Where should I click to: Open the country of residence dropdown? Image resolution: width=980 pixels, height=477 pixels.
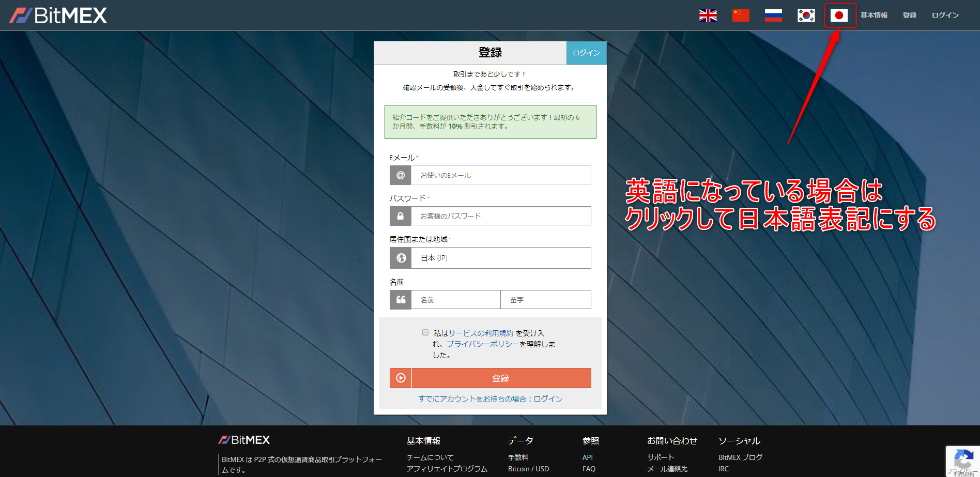click(x=500, y=258)
